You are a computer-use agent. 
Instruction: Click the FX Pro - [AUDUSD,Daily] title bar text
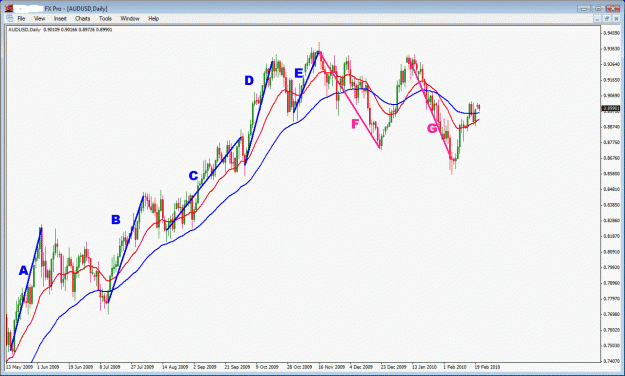(x=76, y=8)
